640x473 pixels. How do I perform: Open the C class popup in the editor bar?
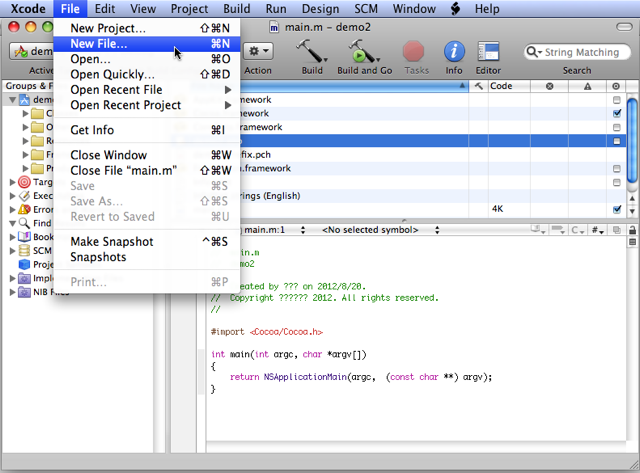pyautogui.click(x=578, y=230)
